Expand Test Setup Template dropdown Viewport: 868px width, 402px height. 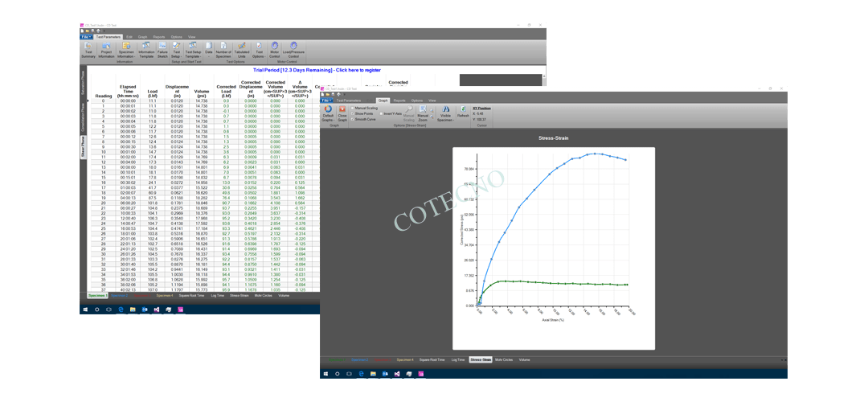(193, 50)
